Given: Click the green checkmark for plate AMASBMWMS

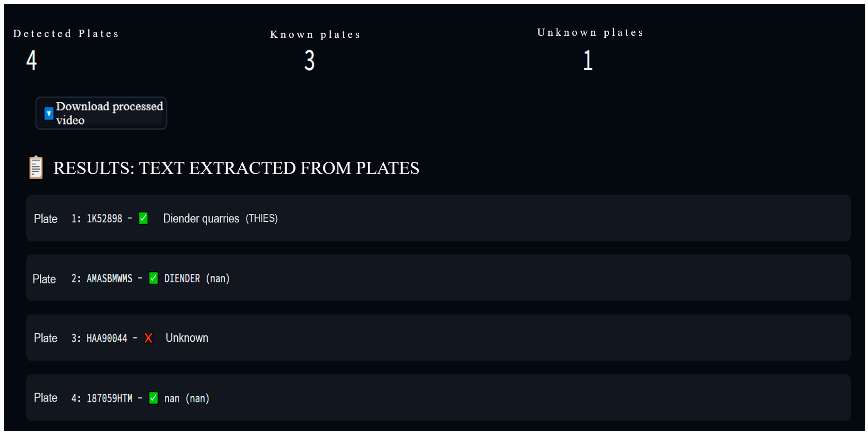Looking at the screenshot, I should [153, 278].
